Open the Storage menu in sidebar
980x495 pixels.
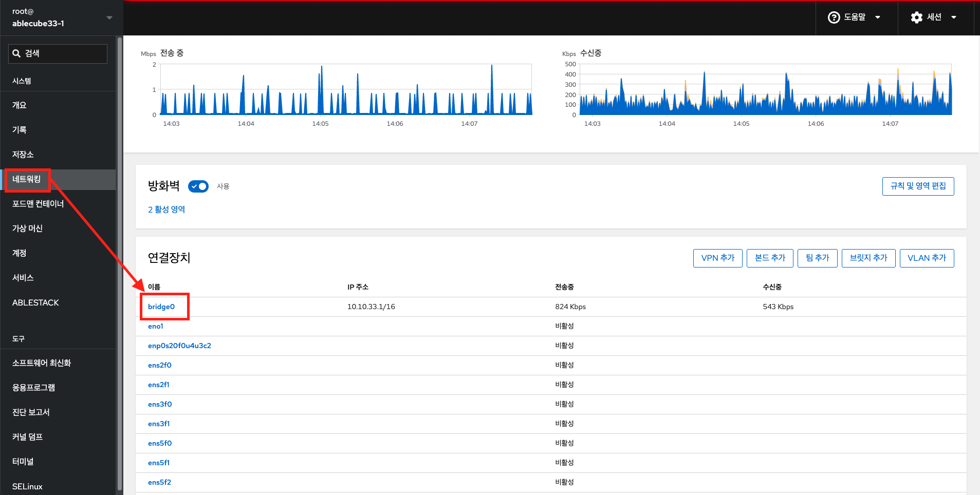click(x=23, y=155)
